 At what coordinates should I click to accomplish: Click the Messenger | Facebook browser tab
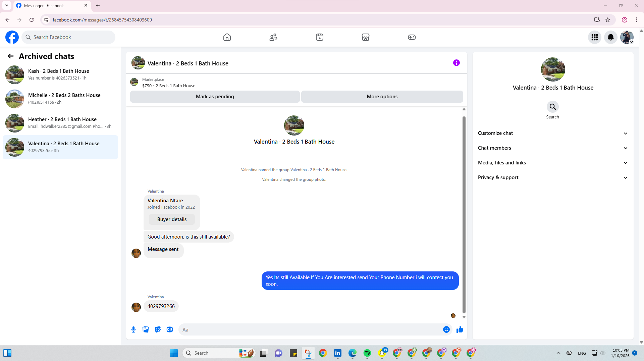(x=52, y=6)
